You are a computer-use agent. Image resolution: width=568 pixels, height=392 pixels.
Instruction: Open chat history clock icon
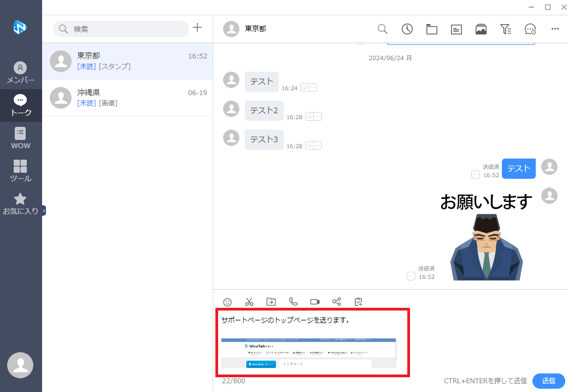click(407, 29)
